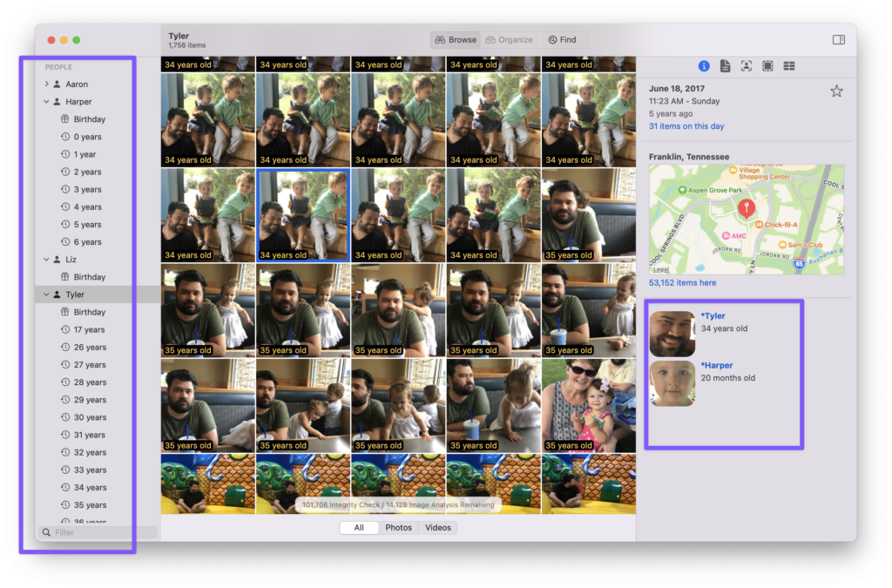Select "26 years" under Tyler
This screenshot has width=892, height=588.
click(90, 347)
